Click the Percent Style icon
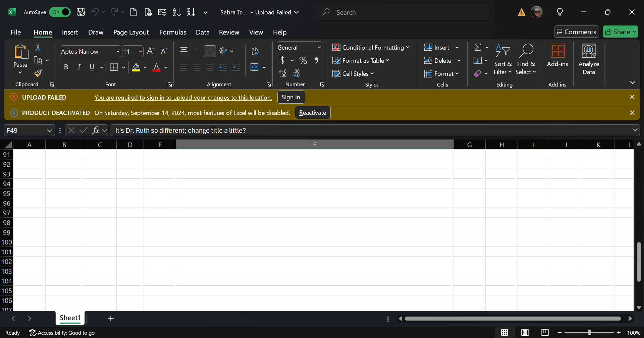Screen dimensions: 644x338 click(303, 60)
